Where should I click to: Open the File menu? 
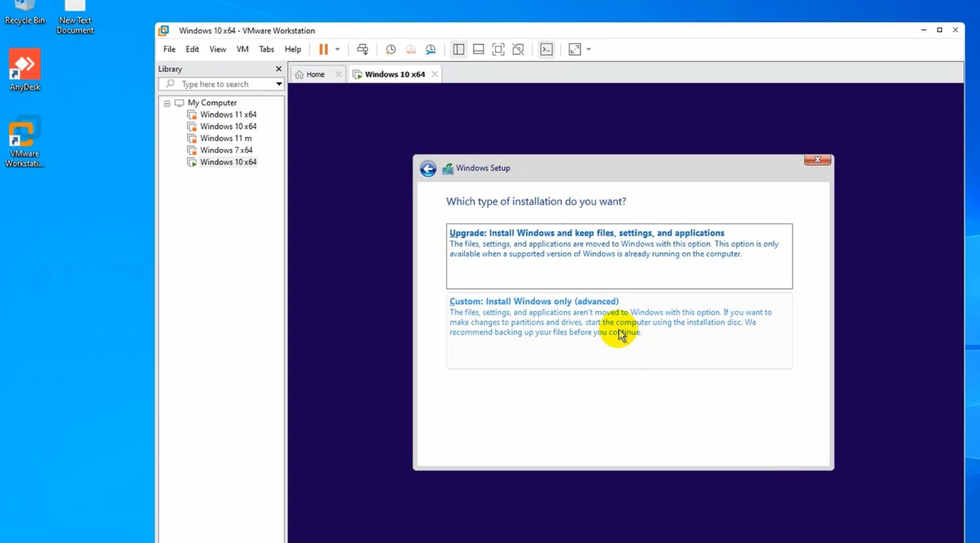click(x=169, y=49)
